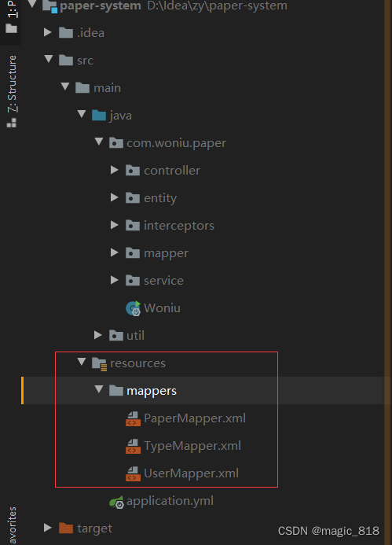Click the UserMapper.xml file icon
This screenshot has width=392, height=545.
[x=133, y=473]
